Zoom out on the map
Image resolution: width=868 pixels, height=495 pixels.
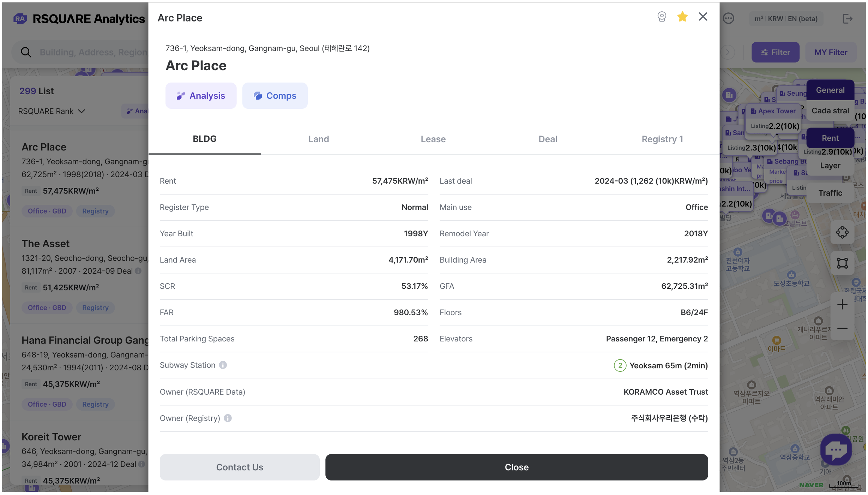pyautogui.click(x=842, y=328)
